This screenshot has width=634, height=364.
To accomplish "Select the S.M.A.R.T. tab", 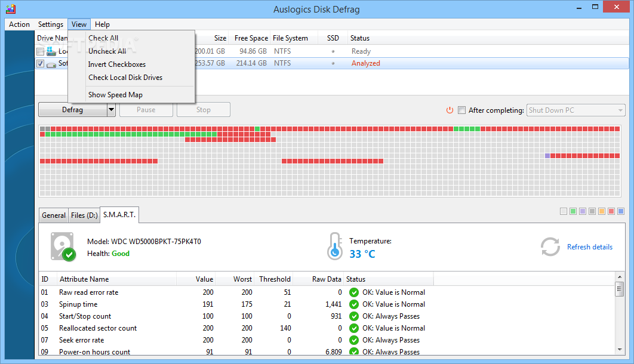I will (x=119, y=215).
